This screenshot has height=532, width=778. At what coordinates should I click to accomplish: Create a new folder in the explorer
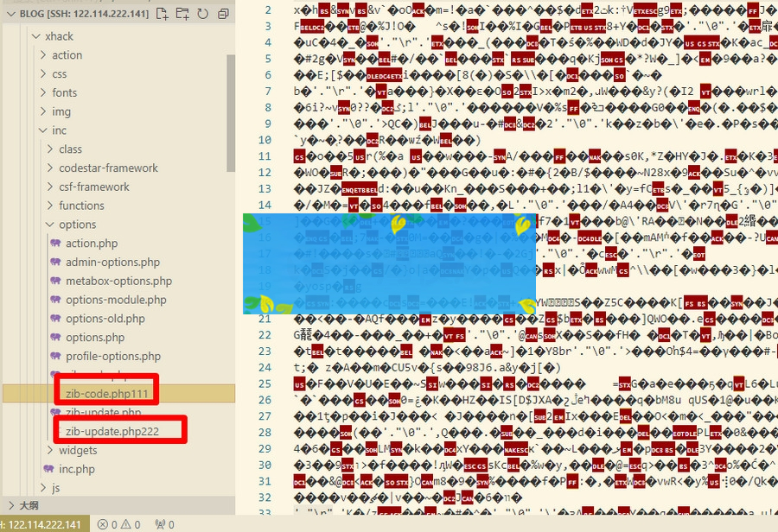click(182, 14)
